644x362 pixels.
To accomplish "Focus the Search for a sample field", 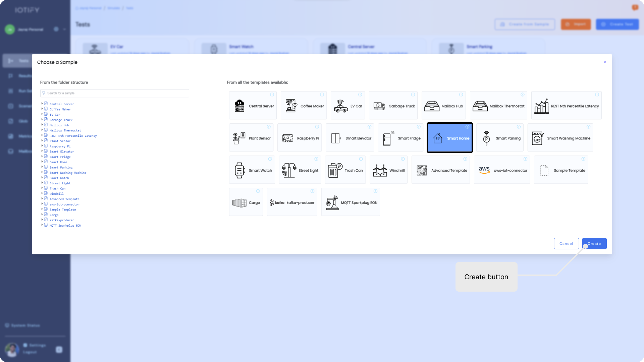I will (x=115, y=93).
